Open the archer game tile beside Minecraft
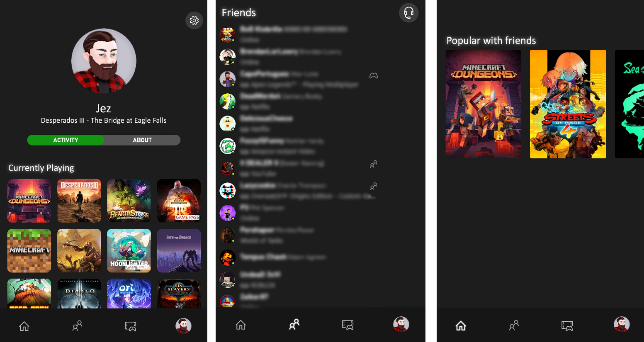Image resolution: width=644 pixels, height=342 pixels. 79,251
